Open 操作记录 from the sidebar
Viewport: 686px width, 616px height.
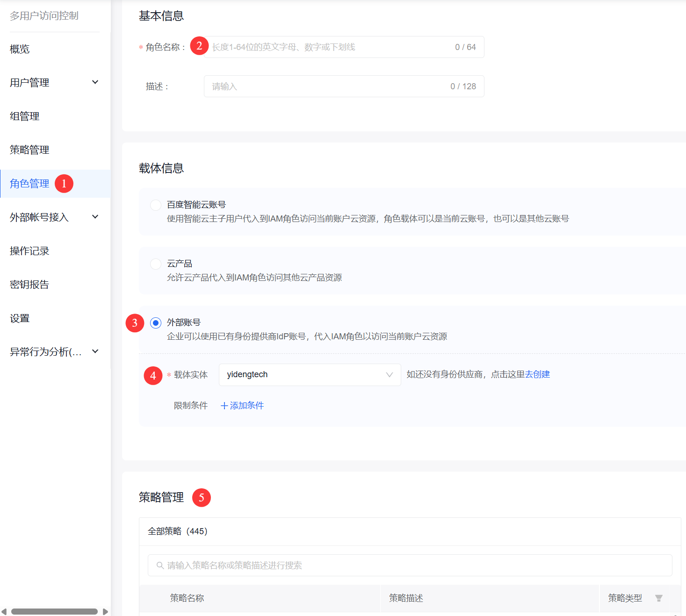[30, 251]
